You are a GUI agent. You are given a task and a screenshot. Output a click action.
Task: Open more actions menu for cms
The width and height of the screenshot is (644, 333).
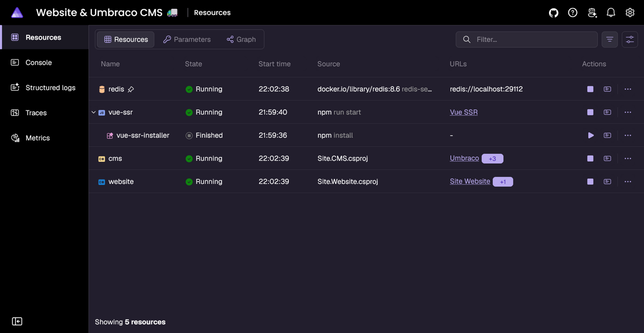pos(628,158)
